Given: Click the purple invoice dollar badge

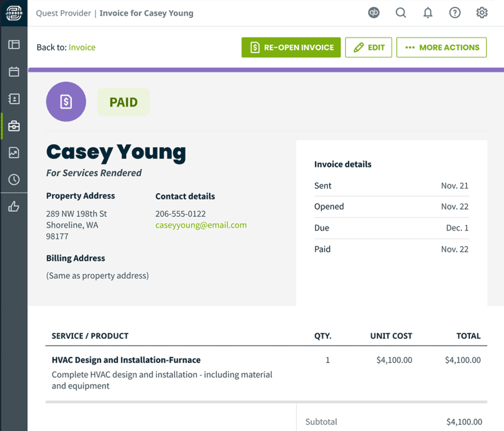Looking at the screenshot, I should click(x=66, y=101).
